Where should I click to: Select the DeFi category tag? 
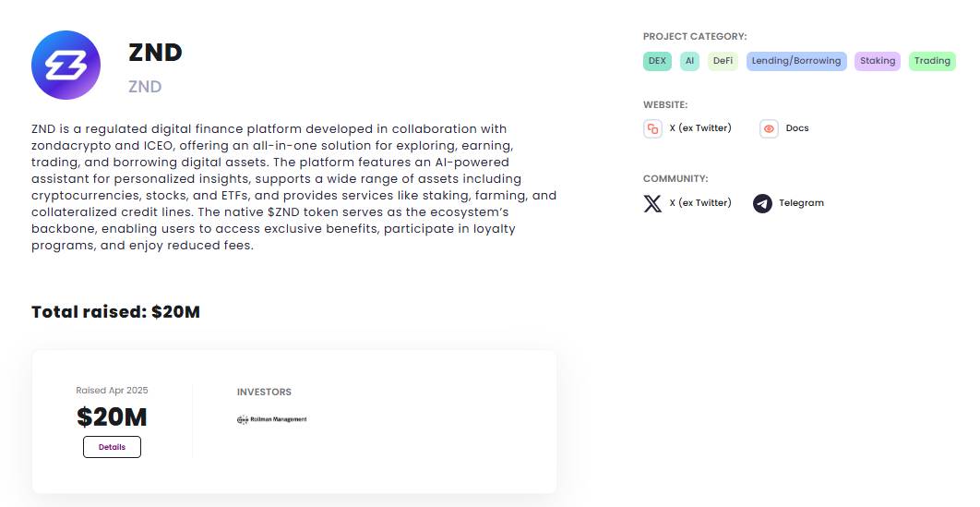[723, 61]
